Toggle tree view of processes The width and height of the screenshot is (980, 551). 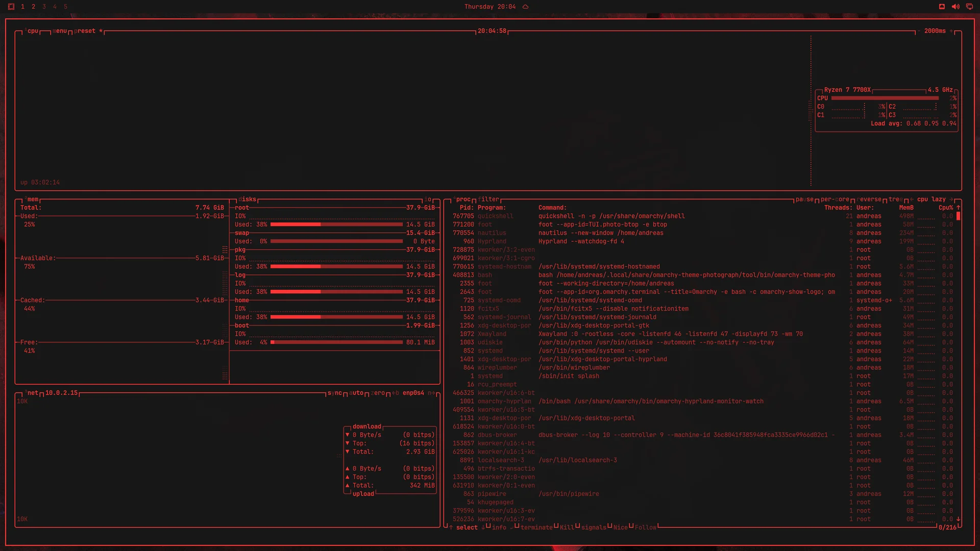tap(895, 199)
